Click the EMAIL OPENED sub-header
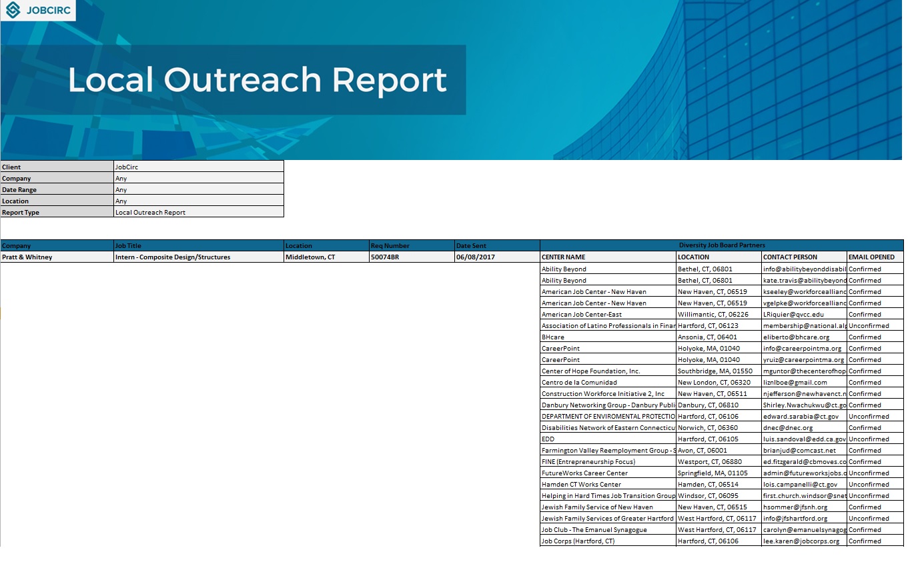This screenshot has height=562, width=924. 875,257
